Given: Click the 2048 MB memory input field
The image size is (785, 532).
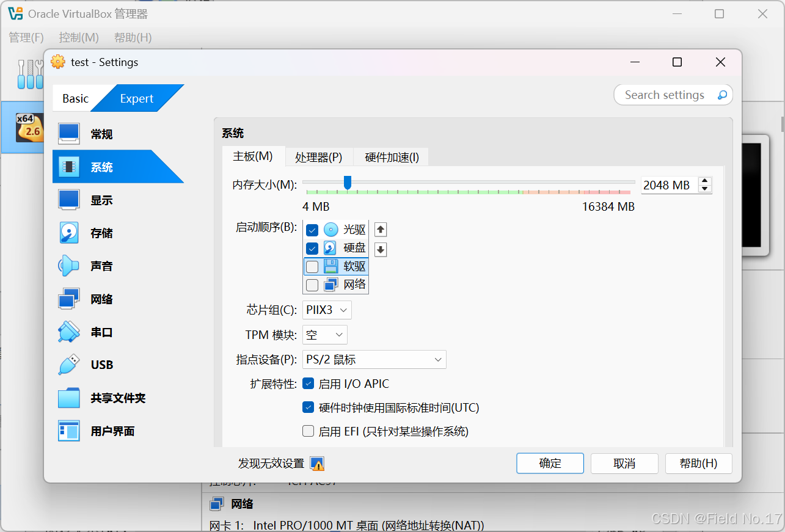Looking at the screenshot, I should (670, 185).
